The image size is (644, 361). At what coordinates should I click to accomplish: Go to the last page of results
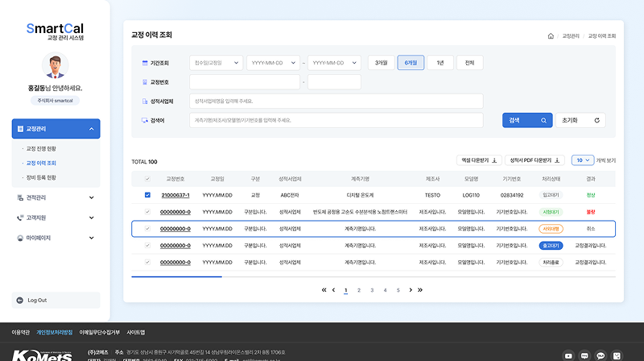[420, 290]
